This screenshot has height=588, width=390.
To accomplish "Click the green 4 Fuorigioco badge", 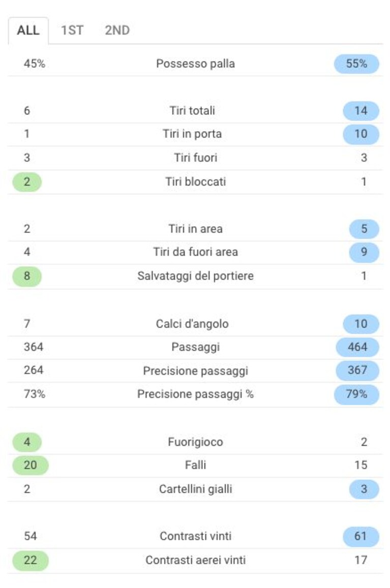I will [27, 442].
